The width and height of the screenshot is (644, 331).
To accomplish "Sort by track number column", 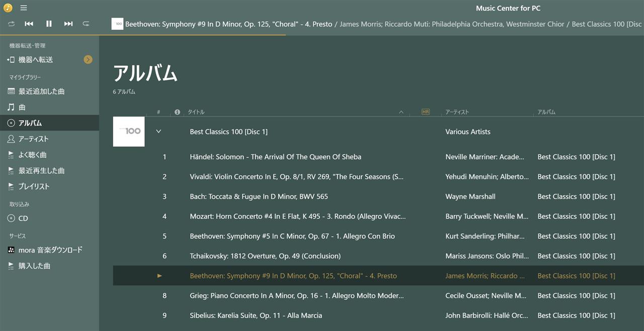I will [158, 112].
